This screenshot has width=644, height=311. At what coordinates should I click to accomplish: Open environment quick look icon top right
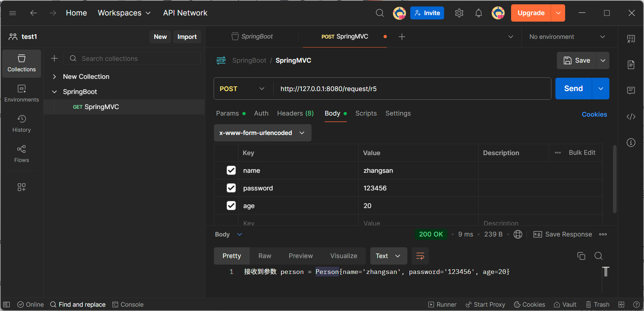631,39
